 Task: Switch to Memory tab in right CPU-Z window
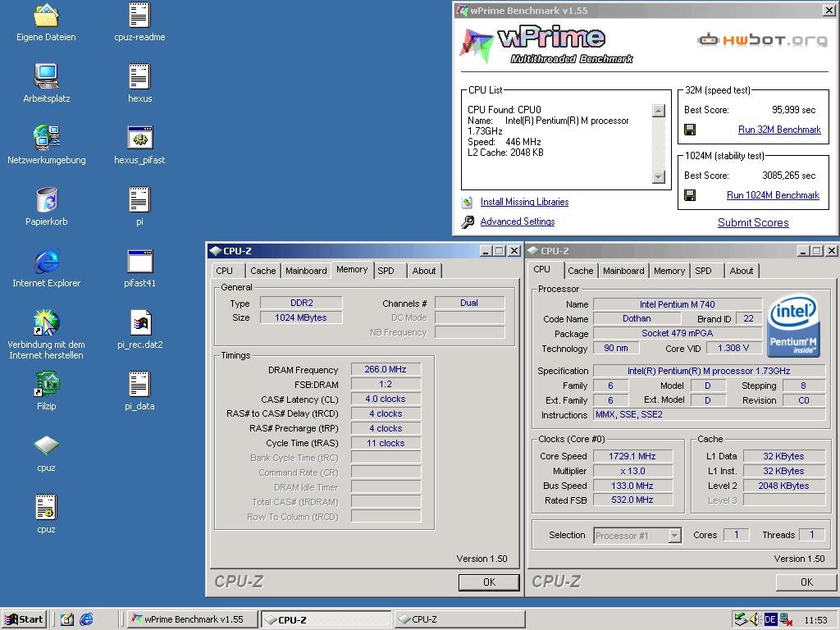pyautogui.click(x=669, y=271)
